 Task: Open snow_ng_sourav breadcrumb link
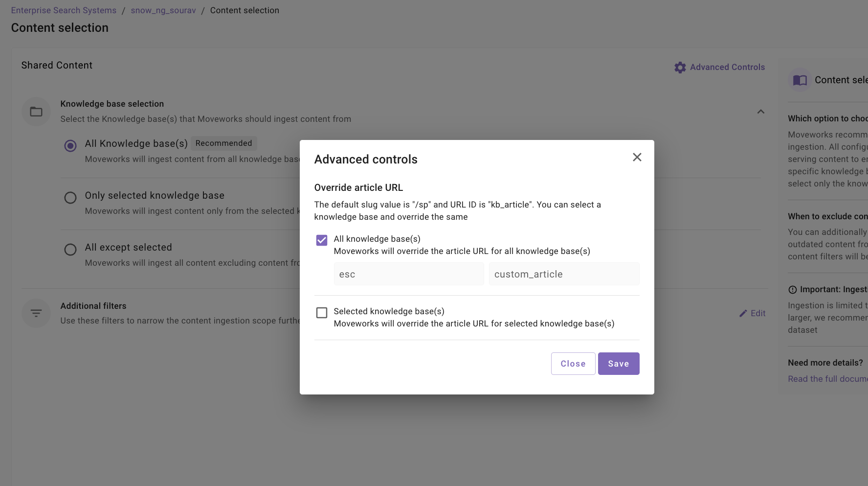[x=163, y=10]
